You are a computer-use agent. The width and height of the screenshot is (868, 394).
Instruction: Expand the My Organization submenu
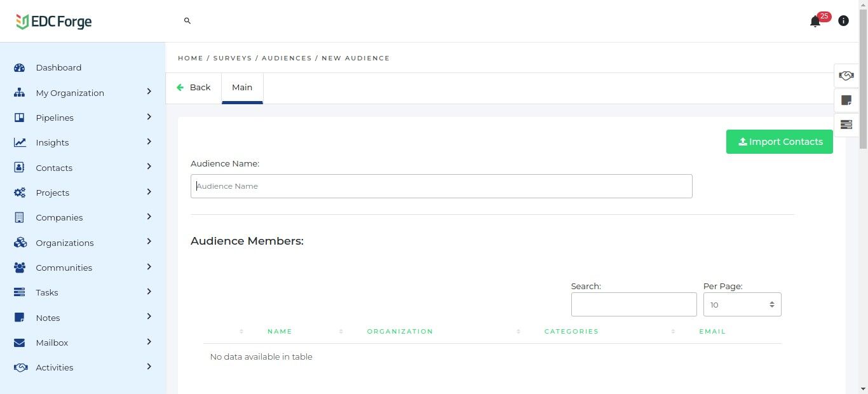[149, 92]
